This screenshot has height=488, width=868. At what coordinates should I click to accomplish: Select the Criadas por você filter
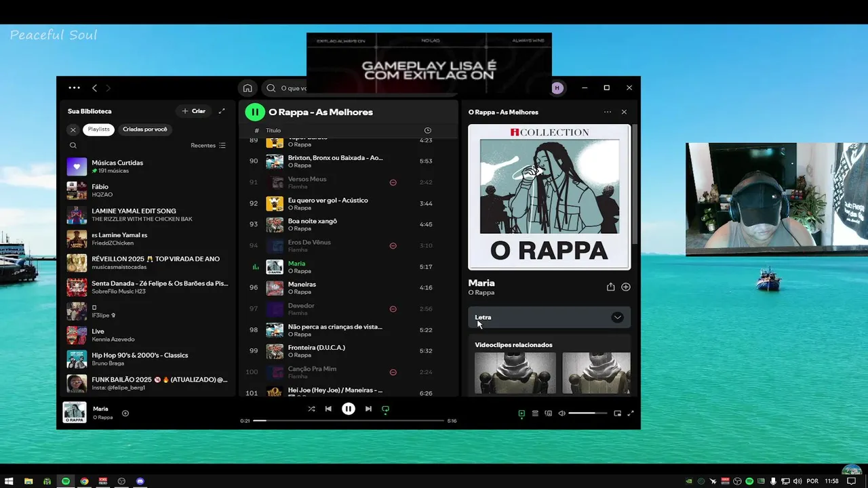145,129
